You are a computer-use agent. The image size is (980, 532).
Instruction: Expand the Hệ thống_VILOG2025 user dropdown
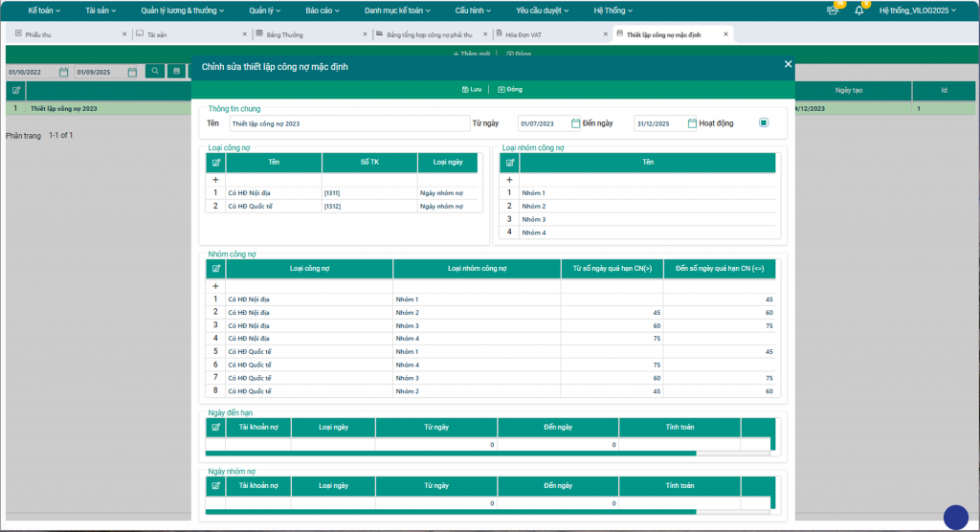click(918, 11)
